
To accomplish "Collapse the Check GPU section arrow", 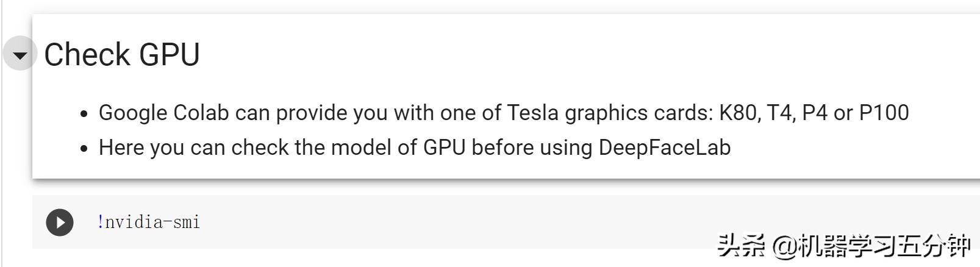I will 20,54.
